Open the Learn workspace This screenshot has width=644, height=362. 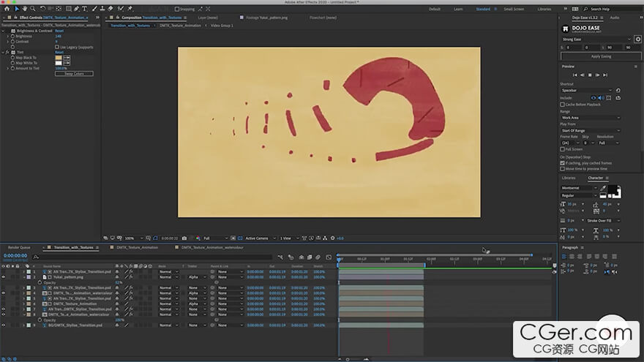pyautogui.click(x=458, y=9)
